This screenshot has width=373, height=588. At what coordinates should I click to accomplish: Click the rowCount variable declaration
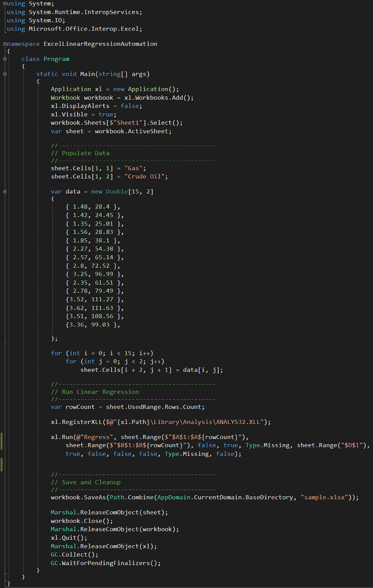(x=128, y=407)
